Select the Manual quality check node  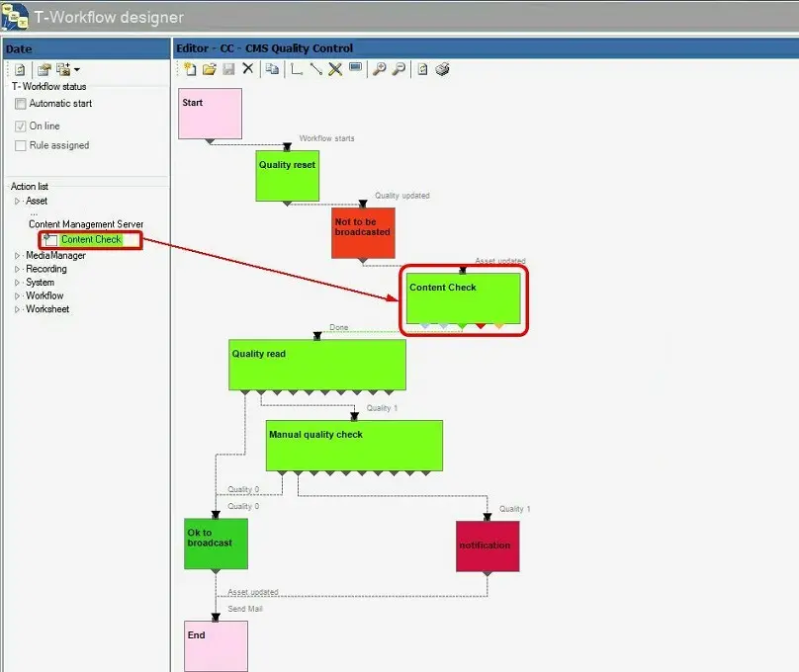354,445
